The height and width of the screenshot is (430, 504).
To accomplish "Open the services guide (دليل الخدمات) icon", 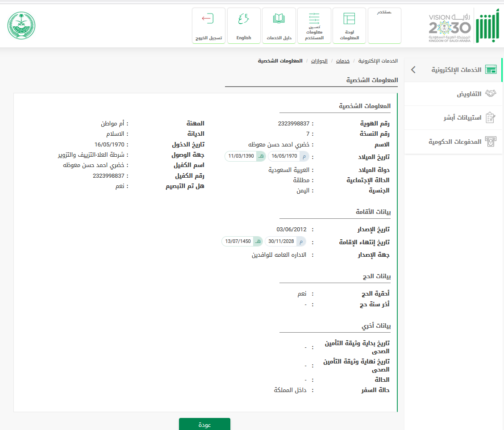I will coord(279,19).
